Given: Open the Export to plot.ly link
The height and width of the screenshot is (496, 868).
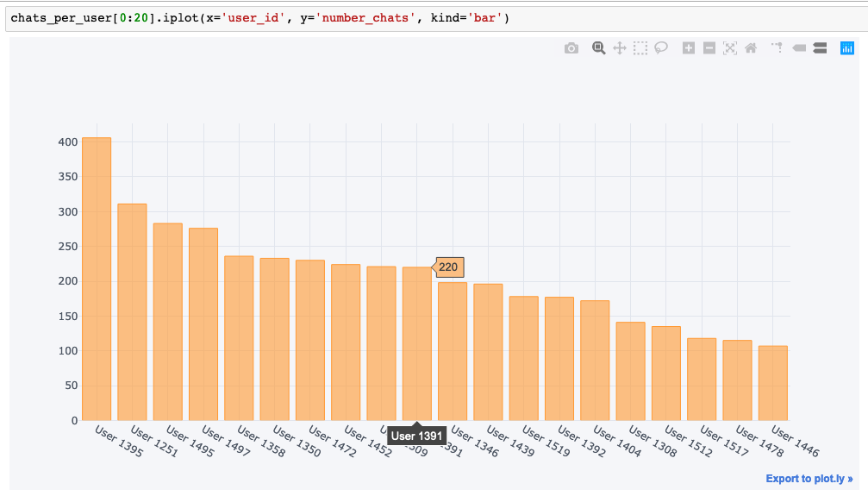Looking at the screenshot, I should tap(809, 479).
